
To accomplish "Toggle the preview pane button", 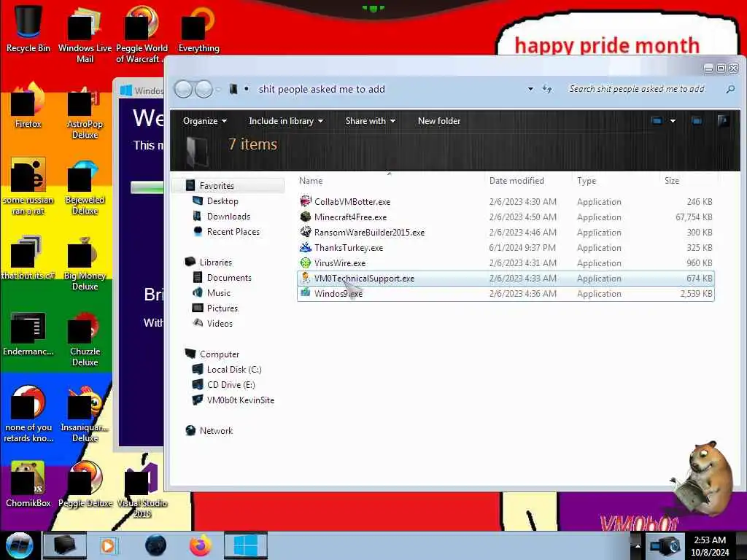I will (x=697, y=121).
